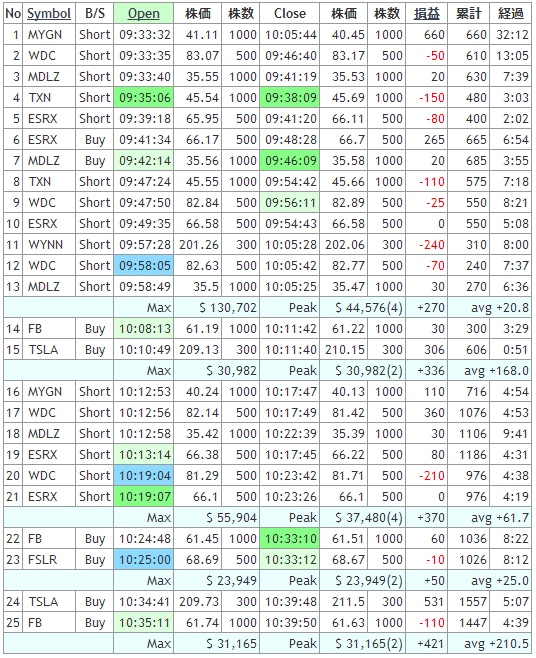The width and height of the screenshot is (536, 658).
Task: Click the 損益 profit/loss column header
Action: click(426, 14)
